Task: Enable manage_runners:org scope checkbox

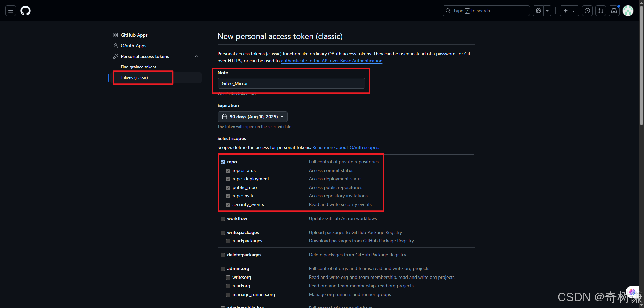Action: tap(228, 295)
